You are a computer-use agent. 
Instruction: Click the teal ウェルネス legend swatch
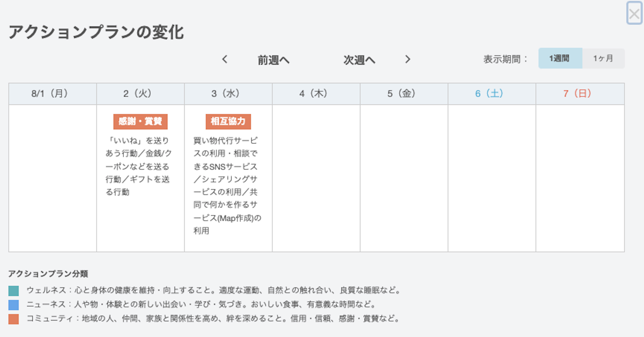click(14, 291)
